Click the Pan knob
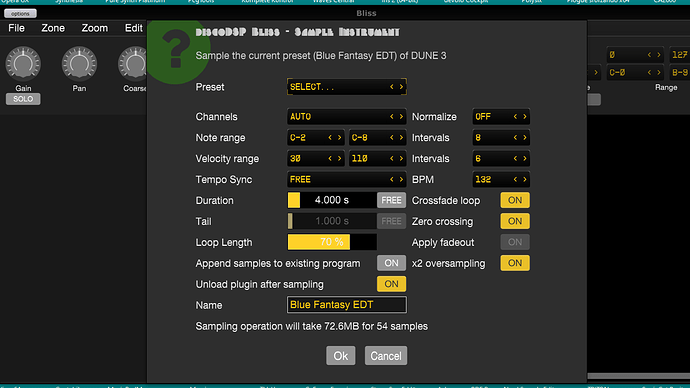 click(79, 64)
